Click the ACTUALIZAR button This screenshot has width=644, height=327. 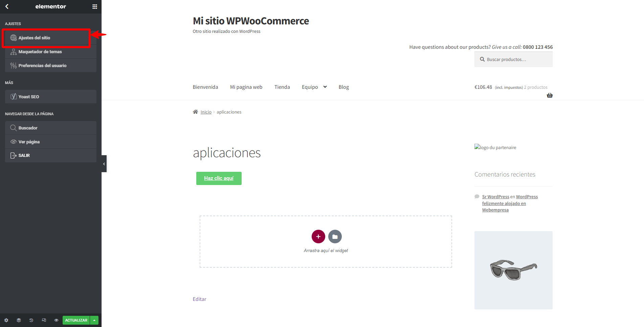(76, 320)
